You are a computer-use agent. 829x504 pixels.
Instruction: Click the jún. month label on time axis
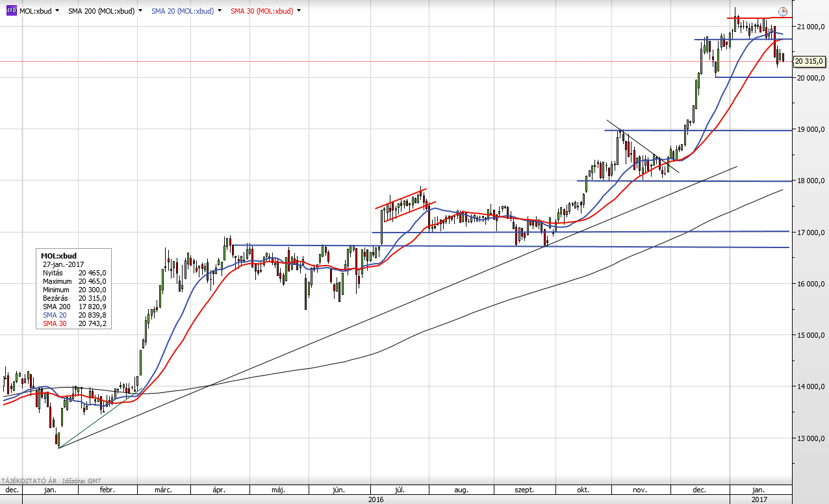(x=338, y=490)
